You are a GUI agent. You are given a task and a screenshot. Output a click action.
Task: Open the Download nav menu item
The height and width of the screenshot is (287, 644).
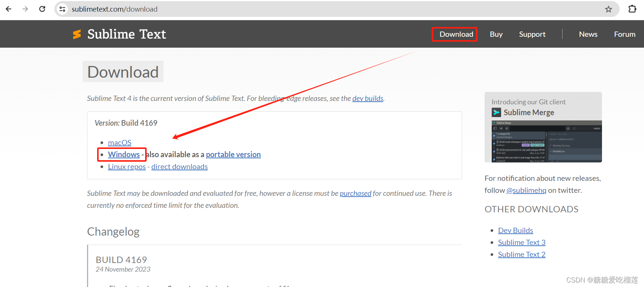click(456, 34)
